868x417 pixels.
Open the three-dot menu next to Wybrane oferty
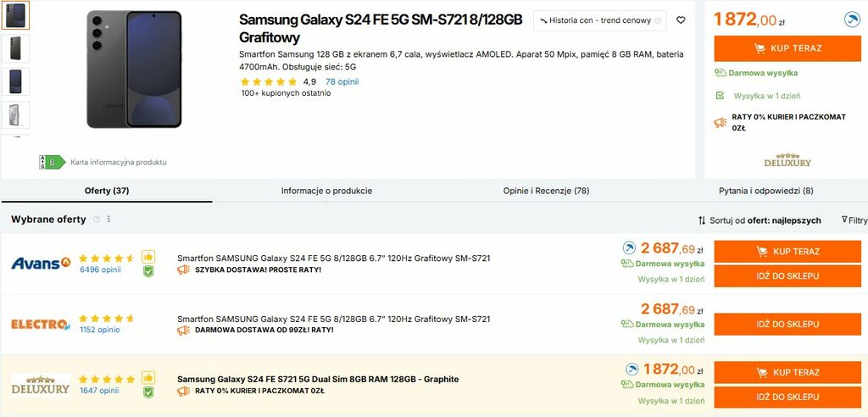tap(108, 220)
